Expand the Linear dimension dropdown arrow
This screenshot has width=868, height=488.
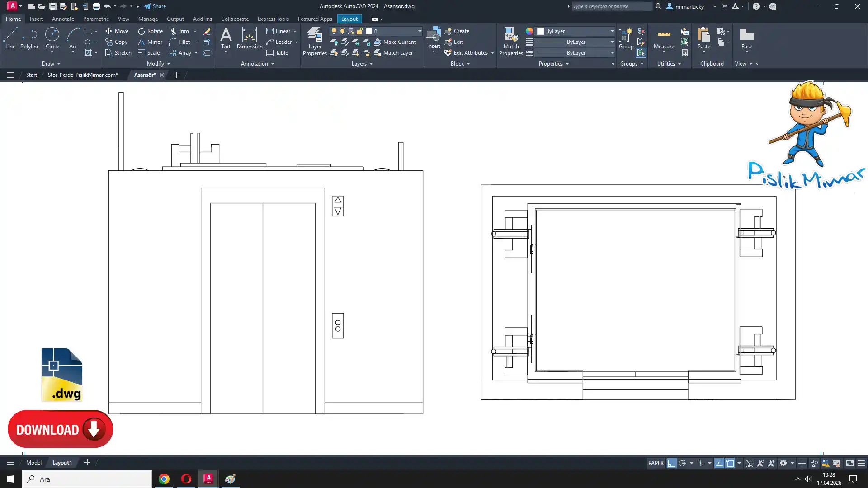295,31
